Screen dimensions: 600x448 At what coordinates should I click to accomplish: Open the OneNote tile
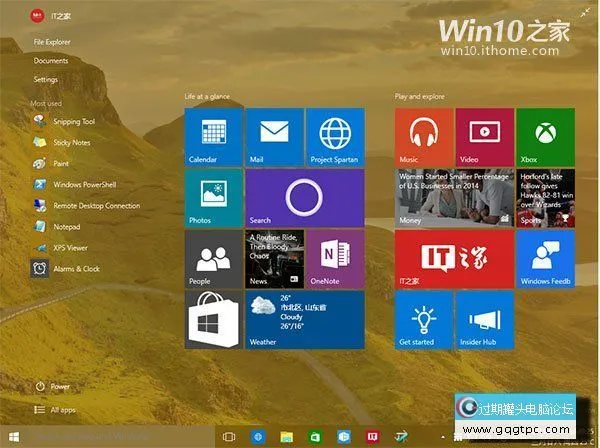[x=335, y=259]
